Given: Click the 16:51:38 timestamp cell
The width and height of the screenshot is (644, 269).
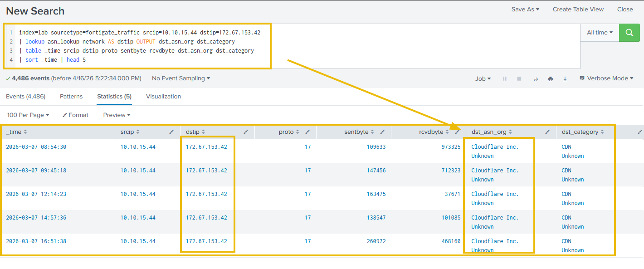Looking at the screenshot, I should click(x=36, y=241).
